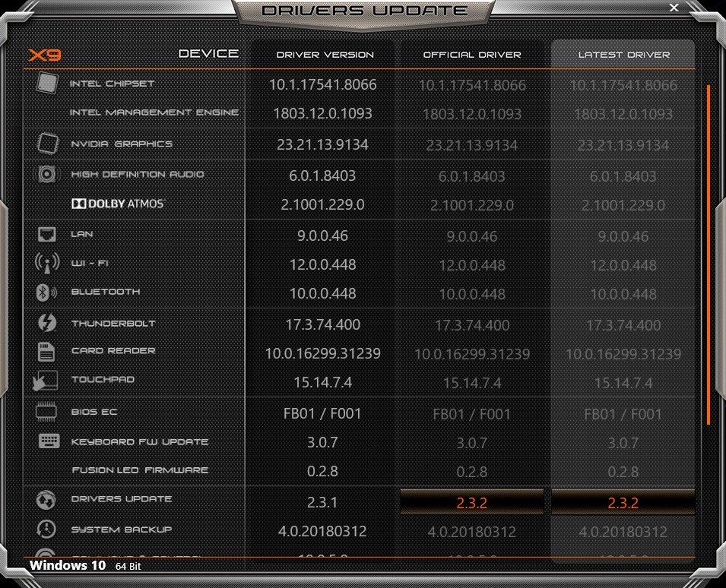Viewport: 726px width, 588px height.
Task: Click the Touchpad hand icon
Action: click(46, 381)
